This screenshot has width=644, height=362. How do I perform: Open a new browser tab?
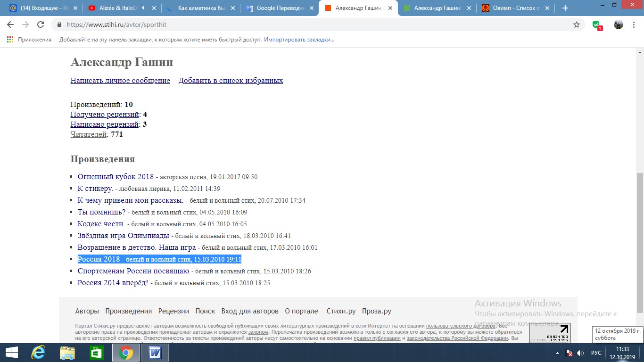click(x=565, y=8)
